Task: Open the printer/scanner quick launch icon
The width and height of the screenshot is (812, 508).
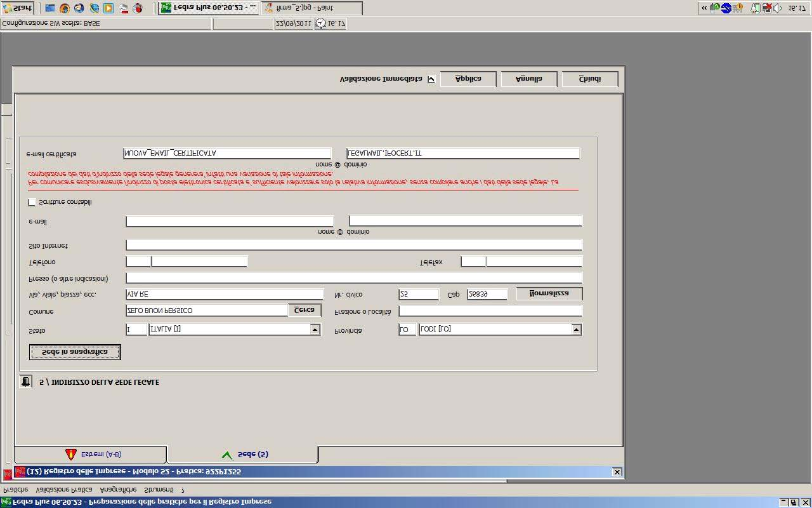Action: coord(123,8)
